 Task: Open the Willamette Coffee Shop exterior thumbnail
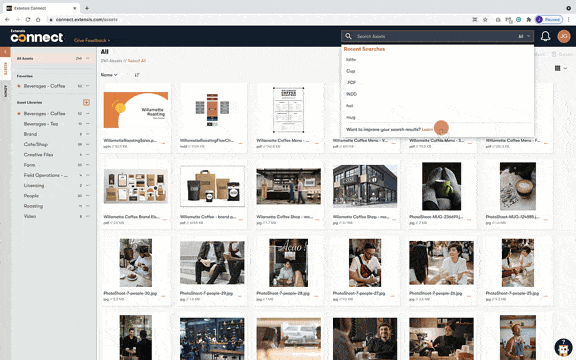click(x=365, y=186)
